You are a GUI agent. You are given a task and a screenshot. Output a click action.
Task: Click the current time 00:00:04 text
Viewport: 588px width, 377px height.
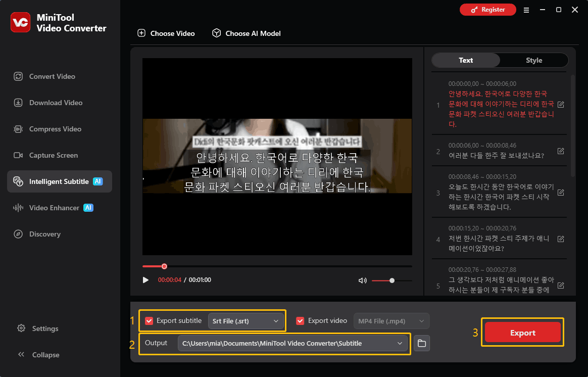tap(170, 280)
